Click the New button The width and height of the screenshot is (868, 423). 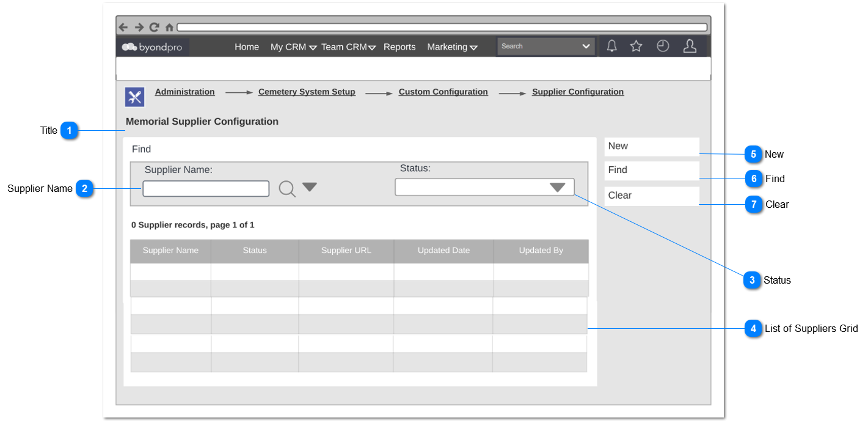coord(652,147)
